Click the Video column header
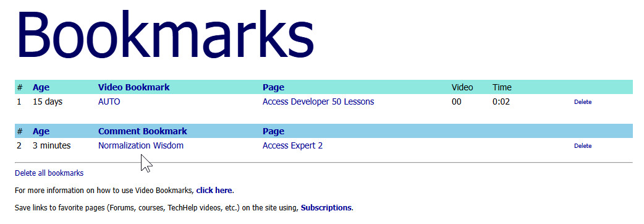The height and width of the screenshot is (224, 644). coord(462,87)
